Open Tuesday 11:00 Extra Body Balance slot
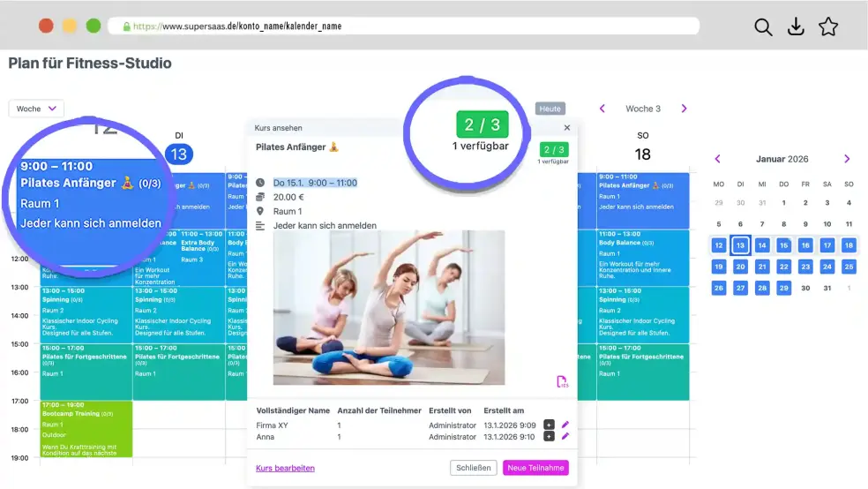The width and height of the screenshot is (868, 489). tap(201, 258)
